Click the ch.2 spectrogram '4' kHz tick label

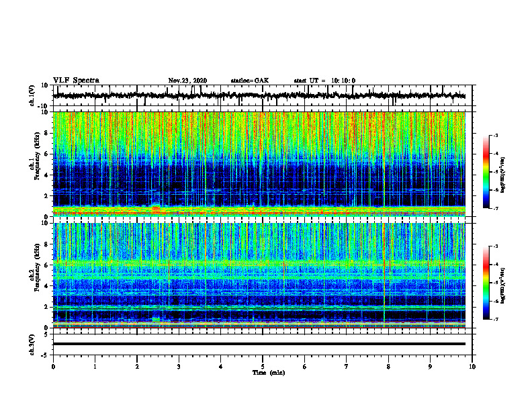click(46, 286)
